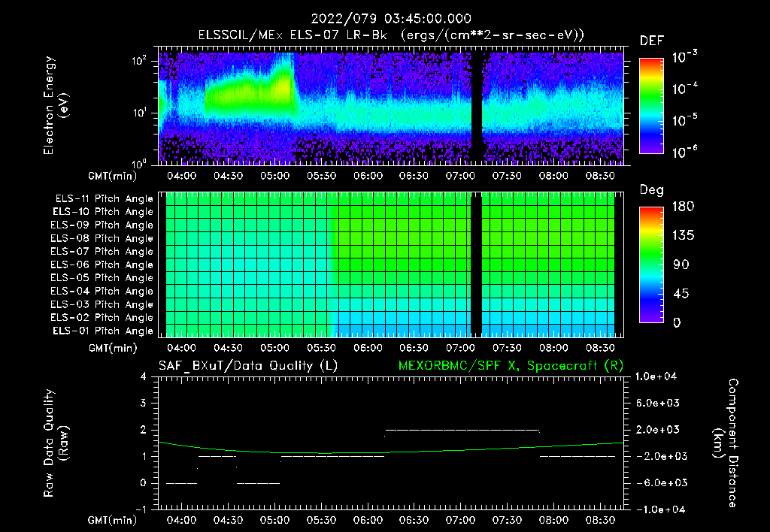
Task: Select the "ELS-06 Pitch Angle" row label
Action: coord(102,264)
